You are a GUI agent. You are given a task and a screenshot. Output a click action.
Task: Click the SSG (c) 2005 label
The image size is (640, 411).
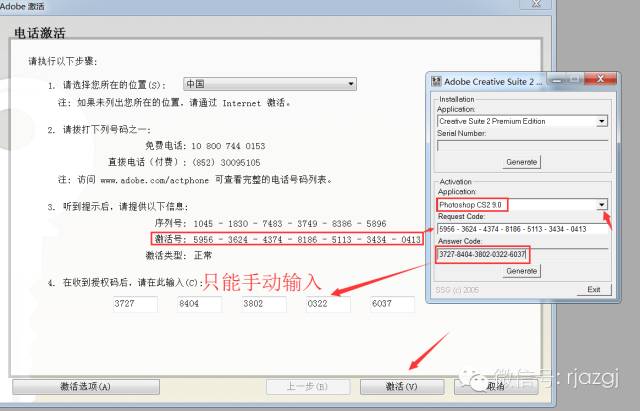[457, 290]
